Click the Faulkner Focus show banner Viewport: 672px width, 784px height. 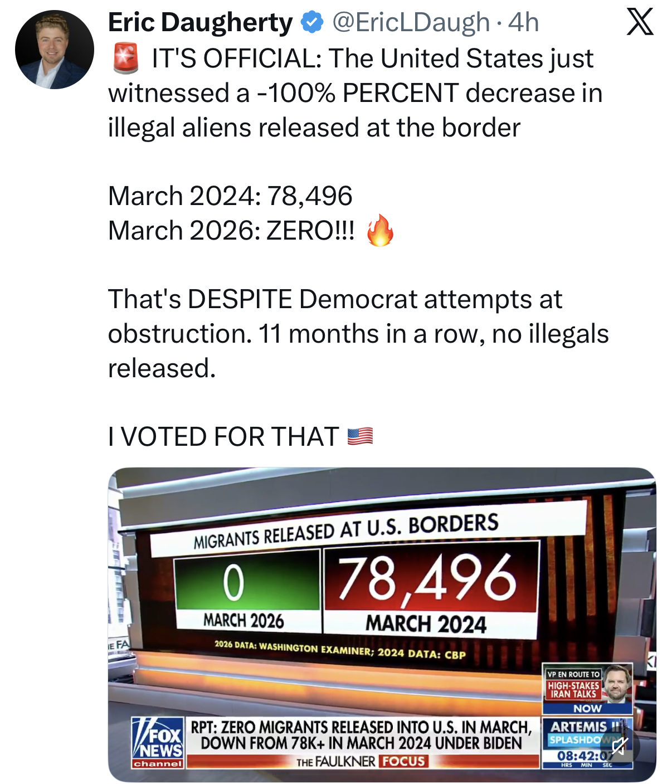point(361,762)
